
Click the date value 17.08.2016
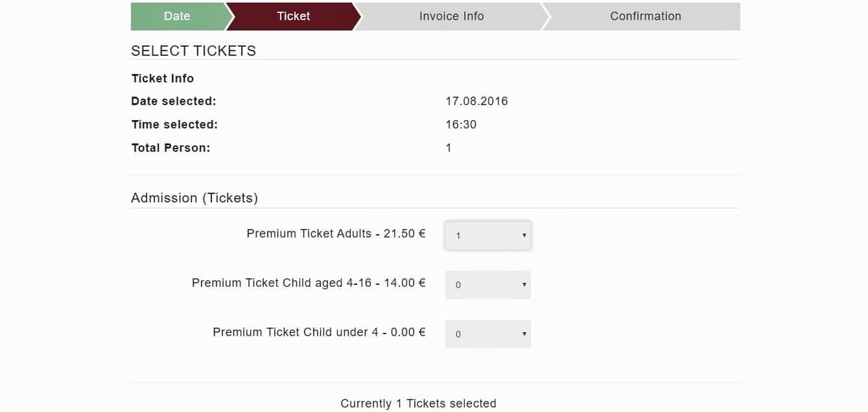click(476, 101)
